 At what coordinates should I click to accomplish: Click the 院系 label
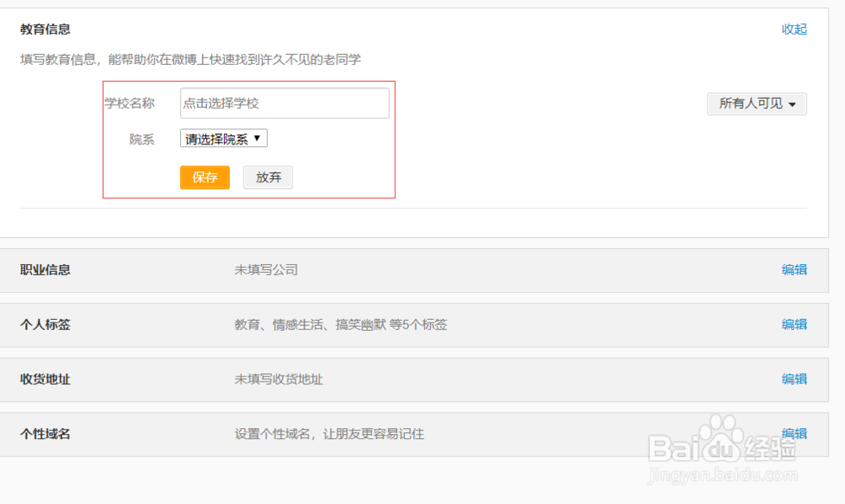[142, 139]
